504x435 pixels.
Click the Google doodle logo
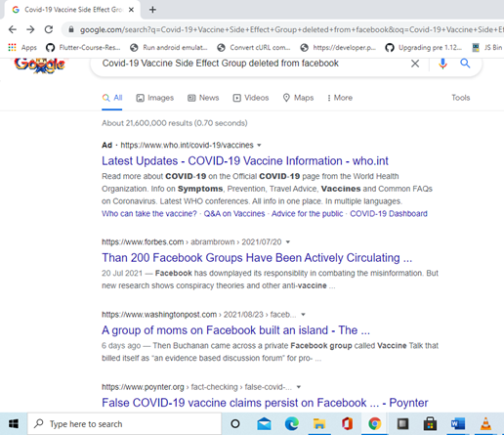(x=39, y=65)
